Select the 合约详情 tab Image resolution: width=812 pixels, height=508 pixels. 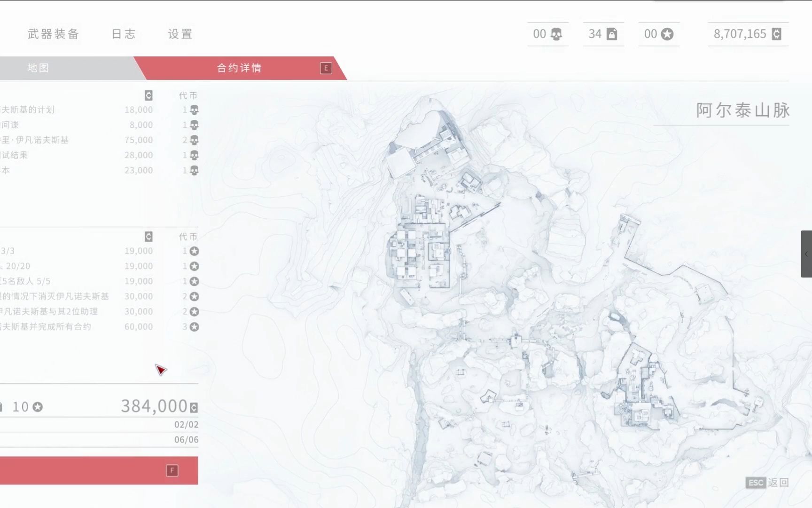click(240, 68)
